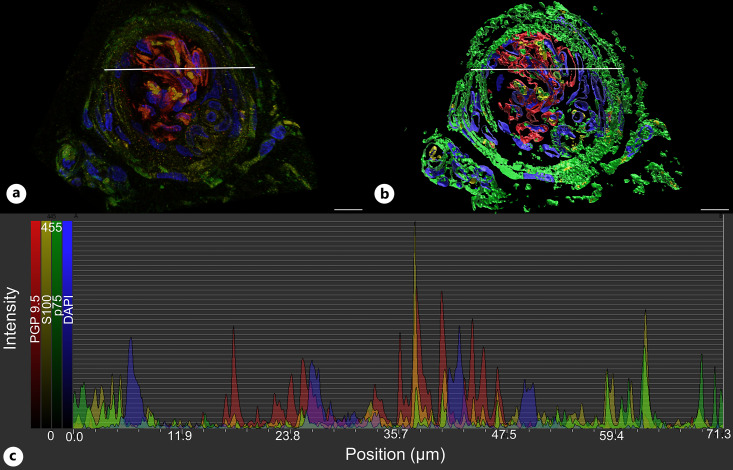Select the white profile line in panel b

[x=547, y=68]
